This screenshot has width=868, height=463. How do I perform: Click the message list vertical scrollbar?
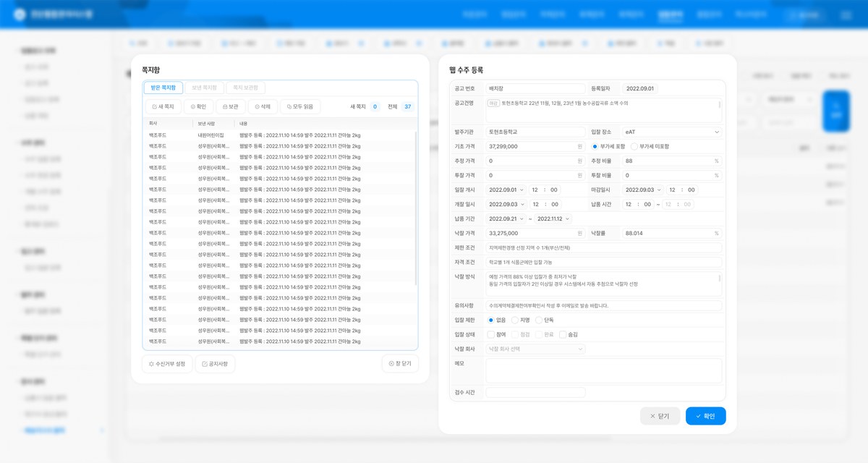[415, 208]
